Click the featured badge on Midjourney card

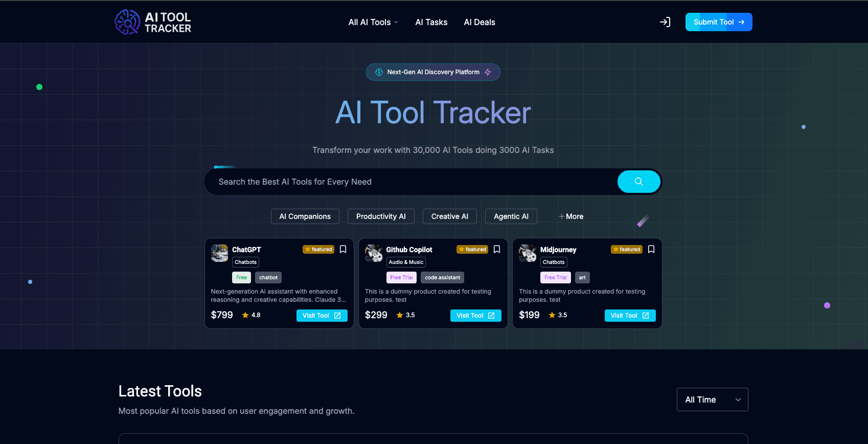[627, 250]
